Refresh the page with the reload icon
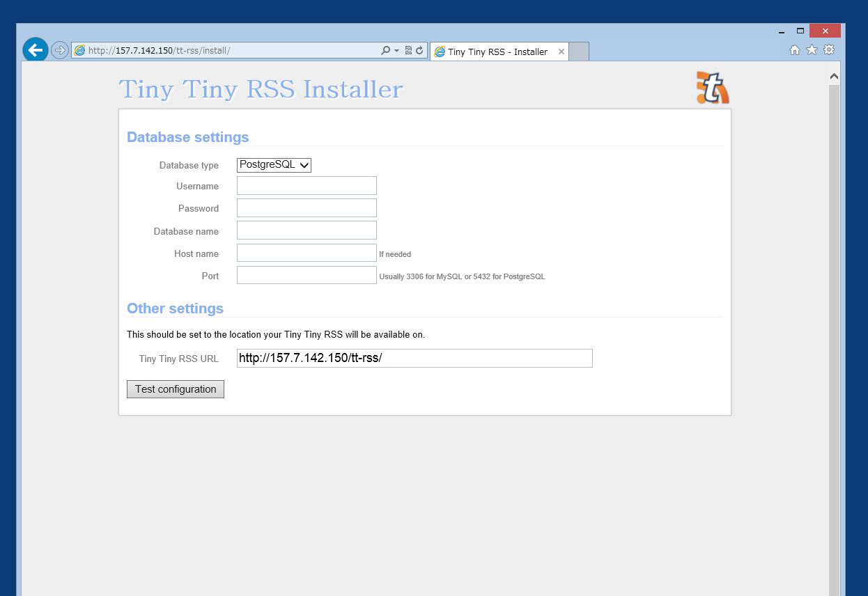The image size is (868, 596). pyautogui.click(x=419, y=51)
